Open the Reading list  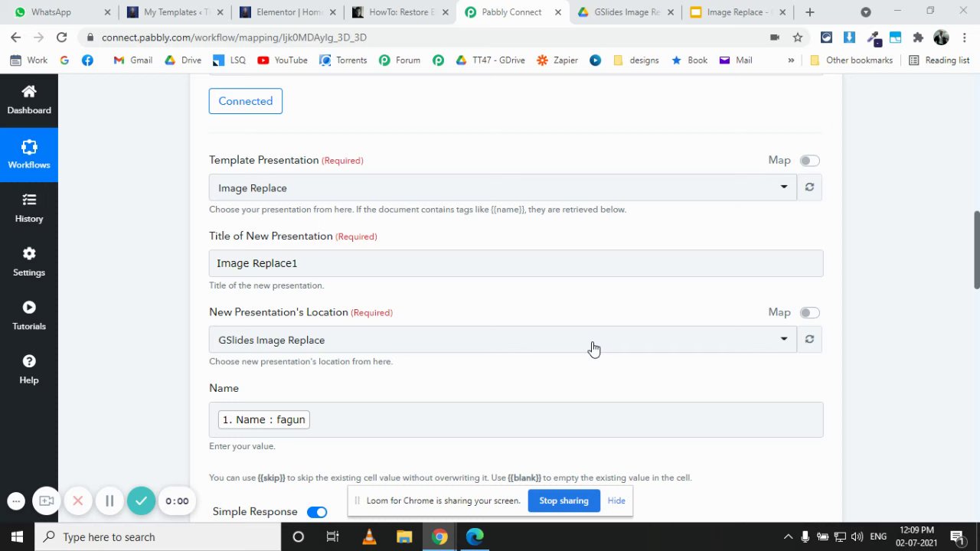939,60
